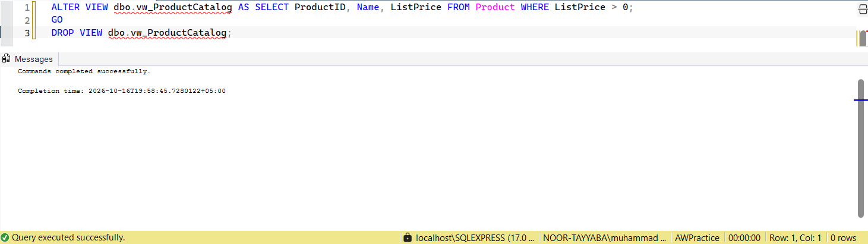Click the GO batch separator on line 2
Screen dimensions: 868x244
click(57, 20)
